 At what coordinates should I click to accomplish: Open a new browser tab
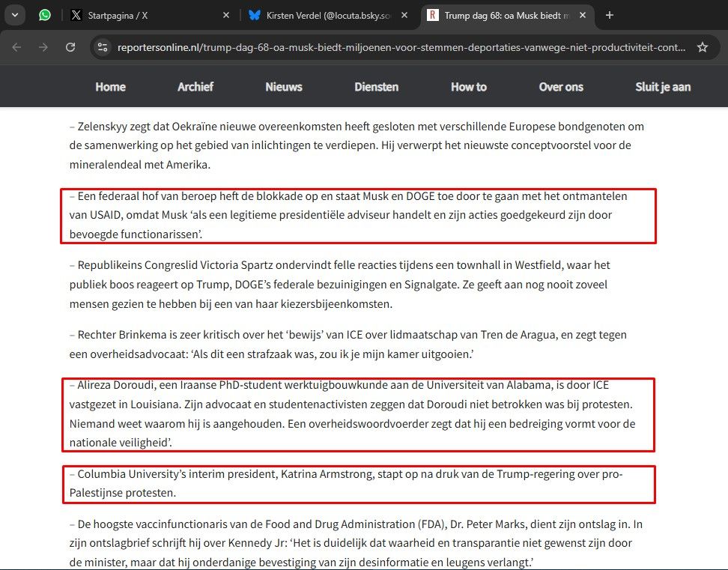610,15
